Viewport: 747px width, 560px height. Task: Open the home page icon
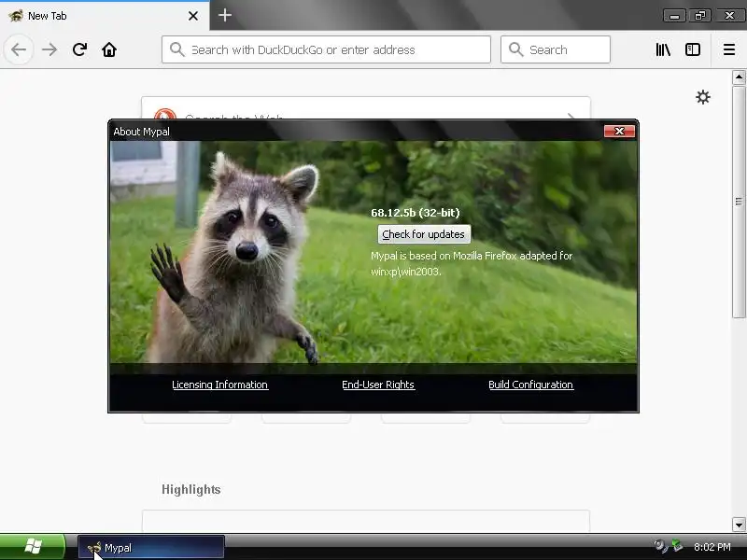coord(109,49)
